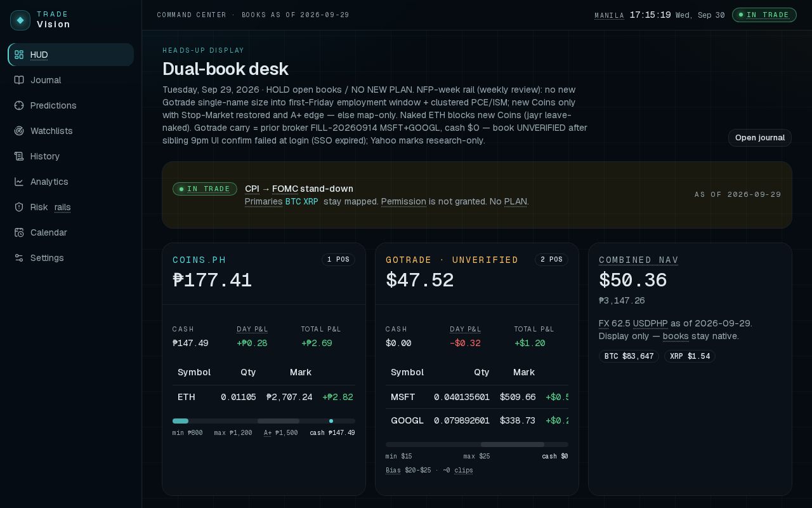This screenshot has width=812, height=508.
Task: Click the BTC $83,647 price chip
Action: (x=629, y=356)
